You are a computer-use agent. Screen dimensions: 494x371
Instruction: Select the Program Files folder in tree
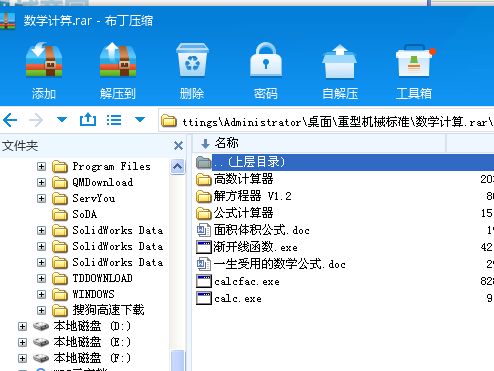pos(112,166)
